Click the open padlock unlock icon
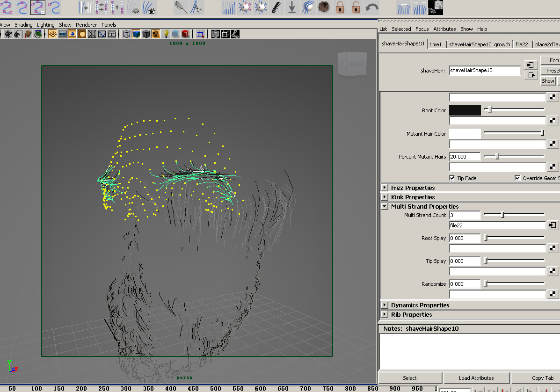 coord(356,7)
